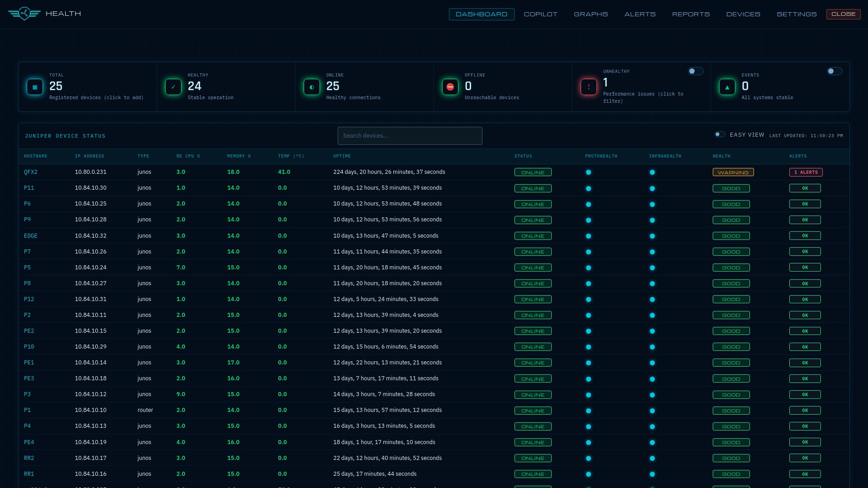
Task: Click the InfraHealth dot for P6
Action: click(x=652, y=204)
